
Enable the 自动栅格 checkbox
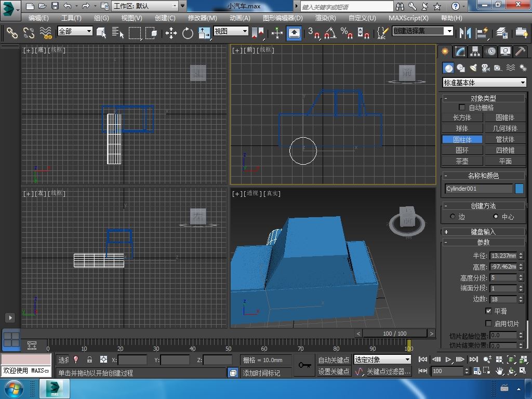click(x=462, y=108)
